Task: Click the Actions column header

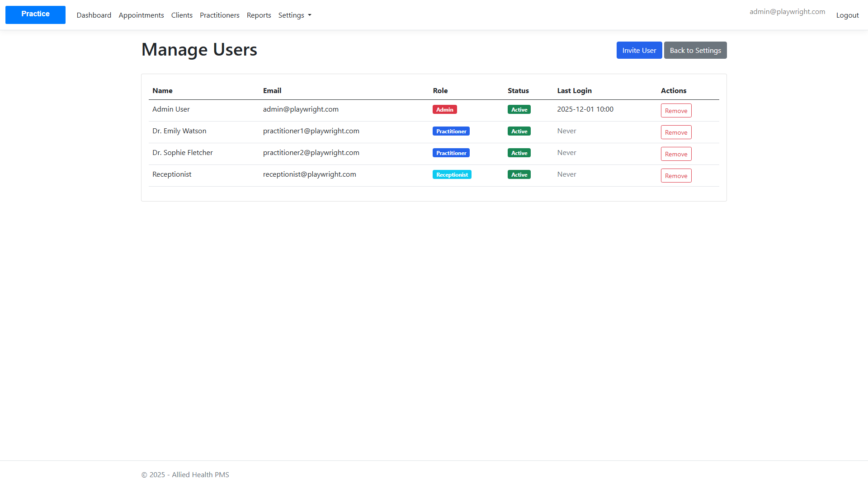Action: 674,91
